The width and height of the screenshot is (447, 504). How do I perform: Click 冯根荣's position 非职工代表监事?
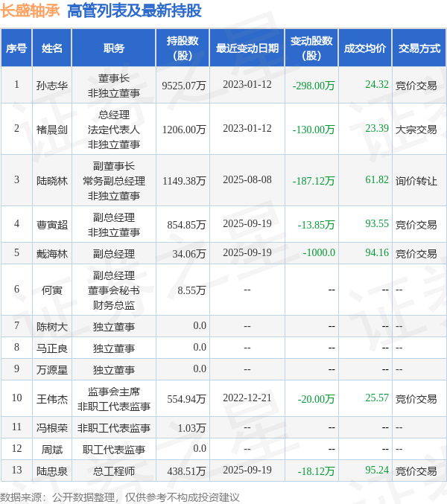point(114,428)
